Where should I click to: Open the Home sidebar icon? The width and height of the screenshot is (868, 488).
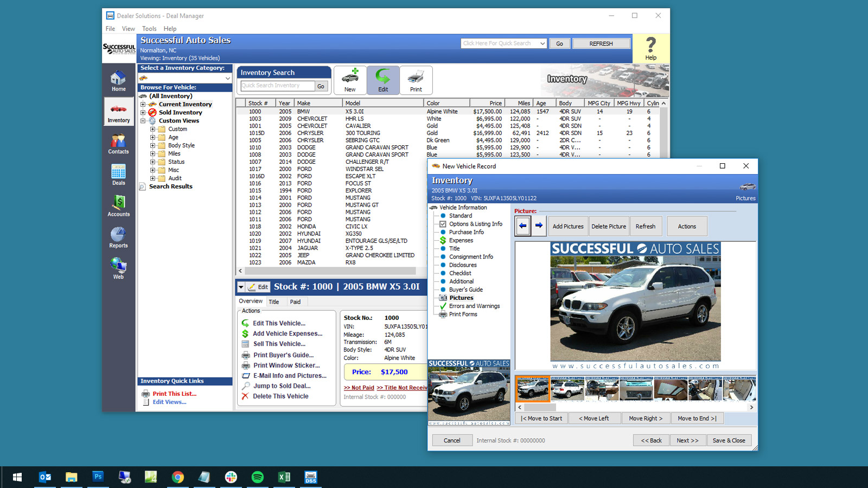coord(118,81)
